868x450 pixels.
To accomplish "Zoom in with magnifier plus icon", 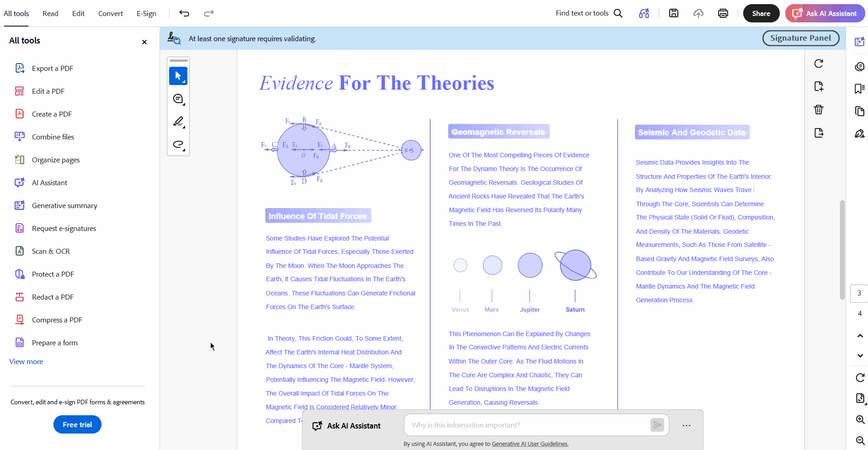I will pos(860,420).
